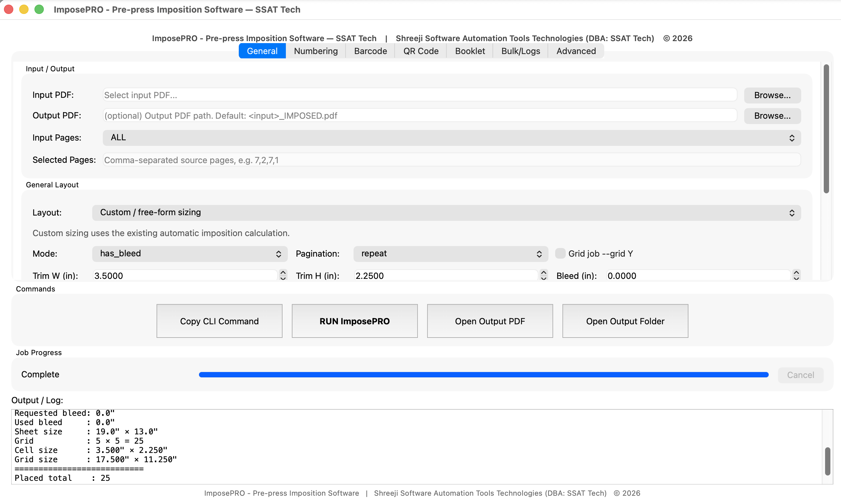Click Open Output PDF button

click(x=490, y=321)
